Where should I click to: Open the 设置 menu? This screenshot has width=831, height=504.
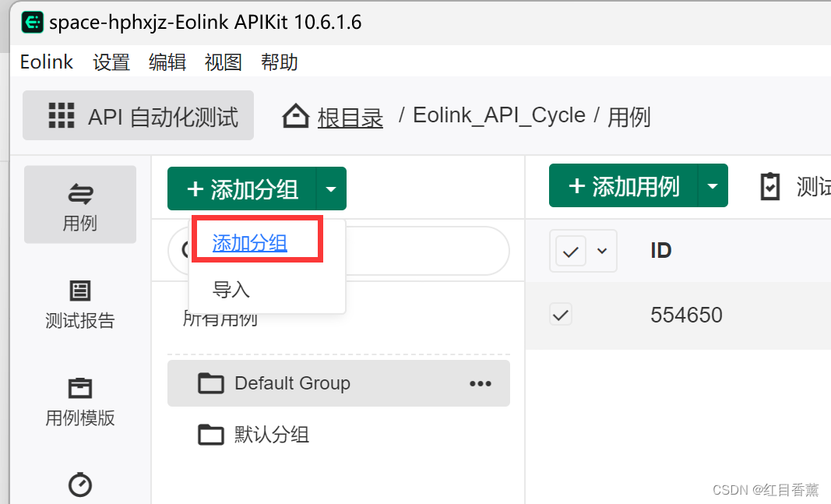click(x=111, y=62)
